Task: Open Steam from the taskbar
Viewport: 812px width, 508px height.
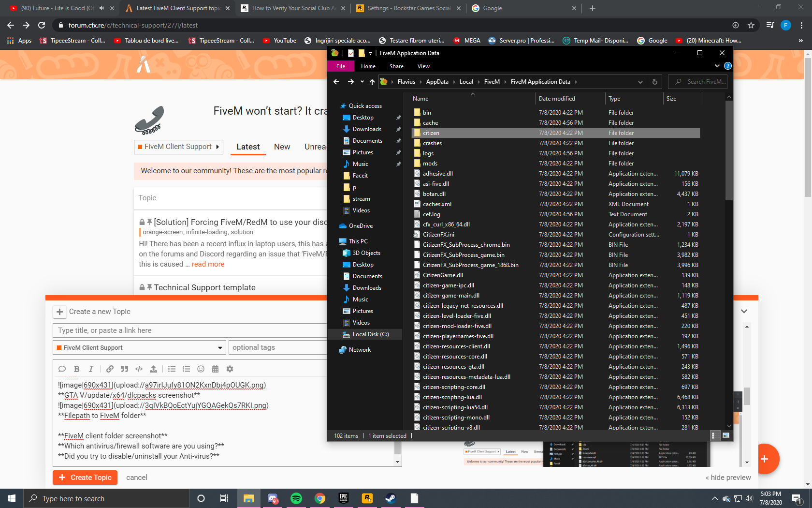Action: point(391,498)
